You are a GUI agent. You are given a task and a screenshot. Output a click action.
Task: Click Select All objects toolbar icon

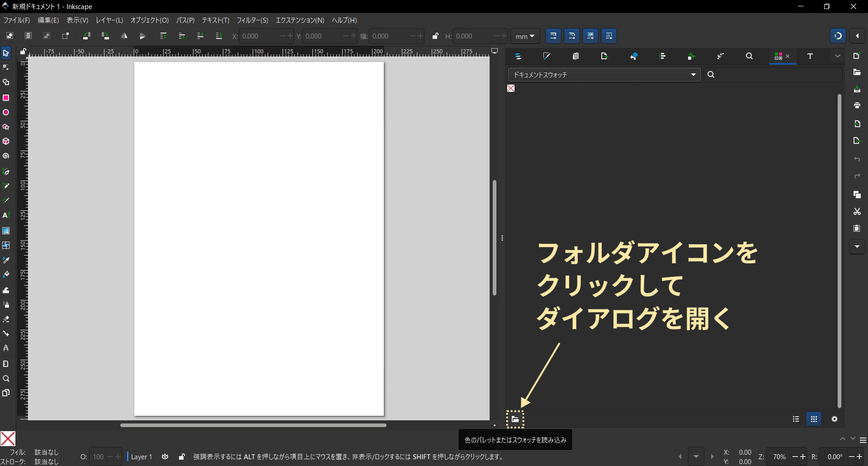click(x=9, y=36)
